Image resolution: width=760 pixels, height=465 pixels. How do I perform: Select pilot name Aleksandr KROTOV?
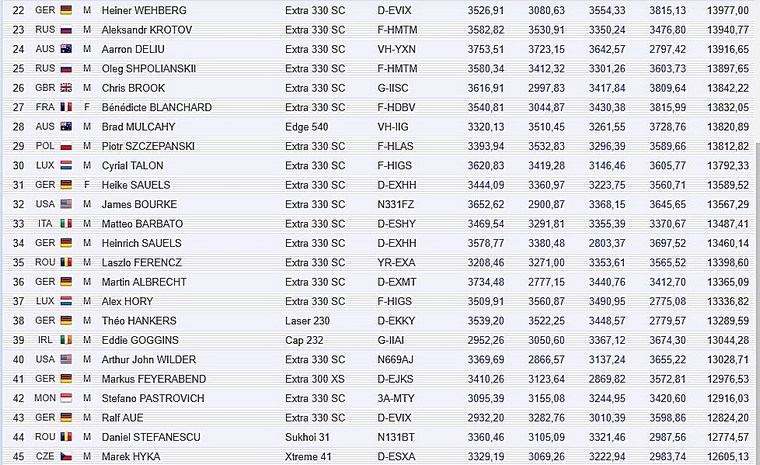[x=147, y=30]
